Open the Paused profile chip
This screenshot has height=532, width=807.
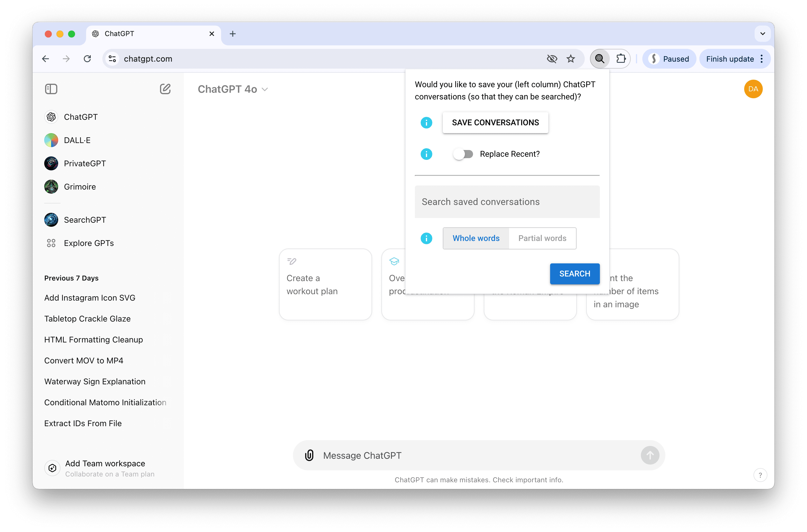[669, 59]
